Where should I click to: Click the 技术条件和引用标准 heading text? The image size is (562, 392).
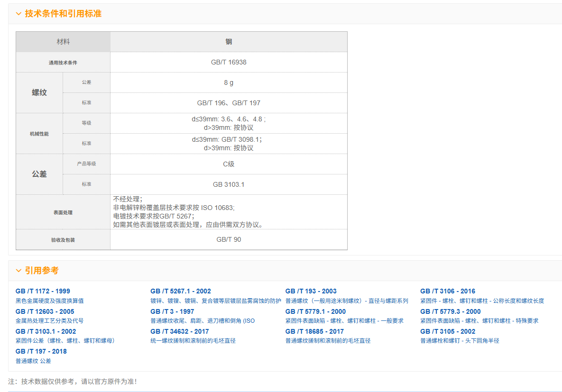click(x=63, y=14)
